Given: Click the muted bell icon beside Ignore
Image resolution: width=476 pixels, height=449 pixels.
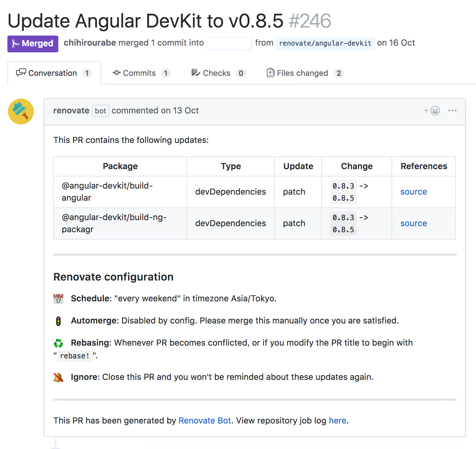Looking at the screenshot, I should click(x=58, y=377).
